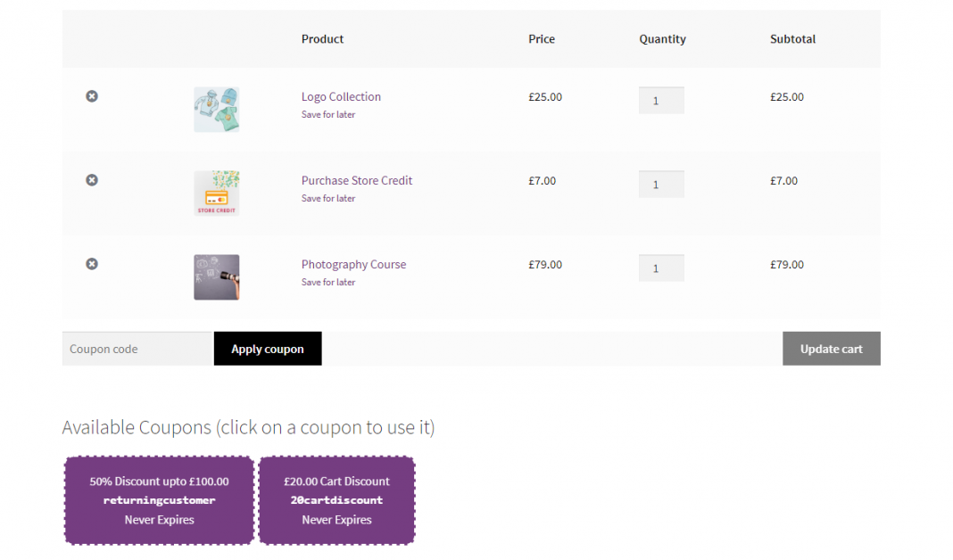Save Photography Course for later
This screenshot has height=560, width=953.
[327, 282]
